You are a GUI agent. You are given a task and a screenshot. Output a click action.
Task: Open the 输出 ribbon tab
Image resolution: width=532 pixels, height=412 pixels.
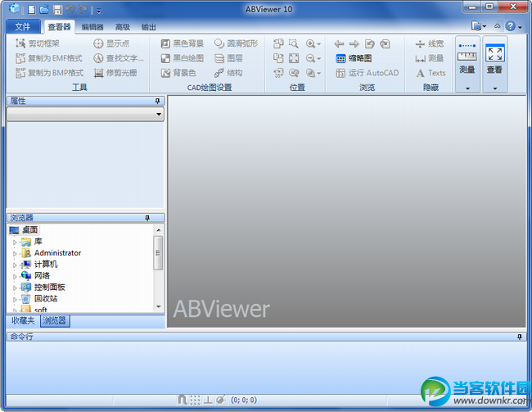pos(149,27)
